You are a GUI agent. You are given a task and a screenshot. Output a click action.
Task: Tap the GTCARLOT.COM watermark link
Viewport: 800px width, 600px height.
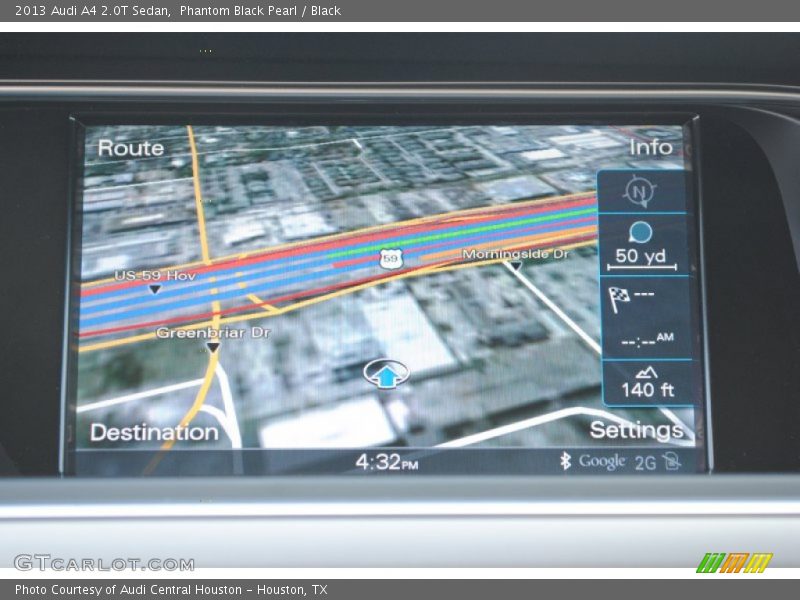point(104,563)
